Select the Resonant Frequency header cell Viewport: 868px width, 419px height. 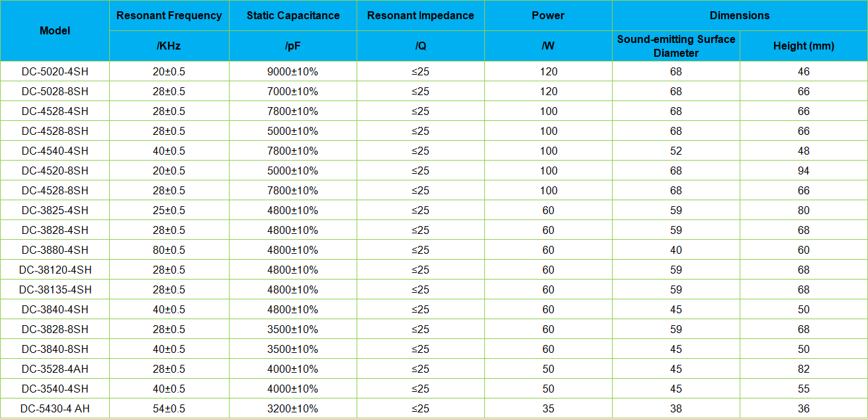click(x=169, y=16)
